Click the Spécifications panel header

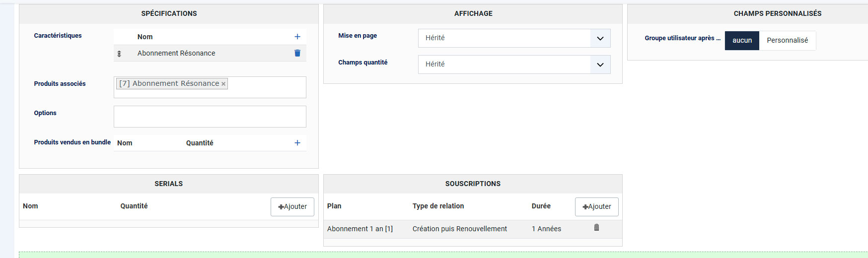(169, 14)
